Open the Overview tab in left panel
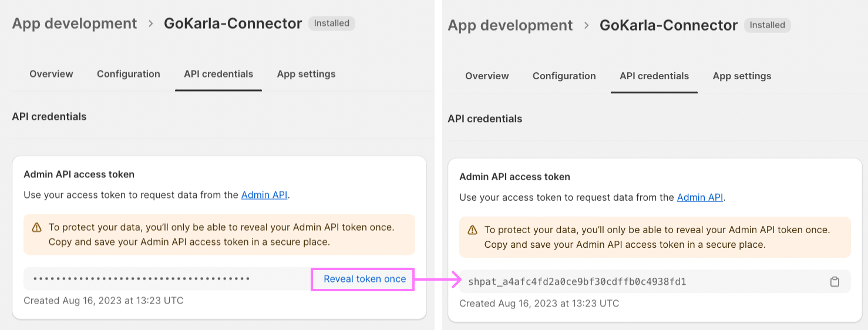This screenshot has width=868, height=330. point(51,74)
